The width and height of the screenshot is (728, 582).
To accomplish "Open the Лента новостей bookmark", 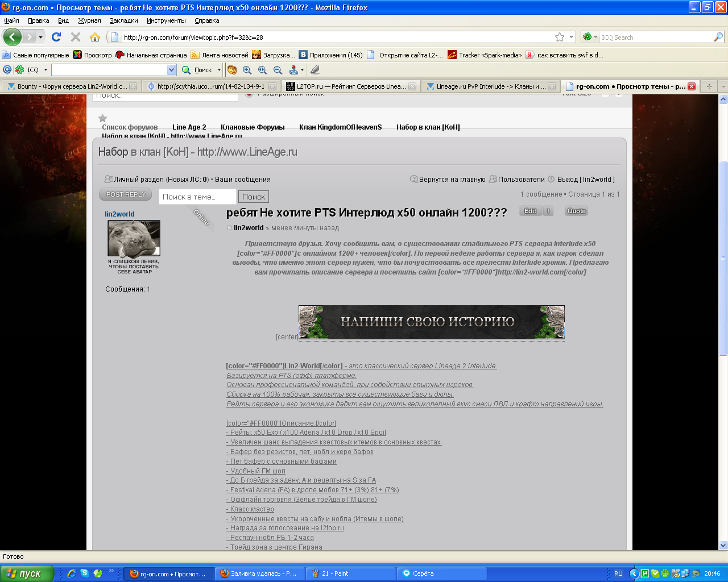I will (x=220, y=55).
